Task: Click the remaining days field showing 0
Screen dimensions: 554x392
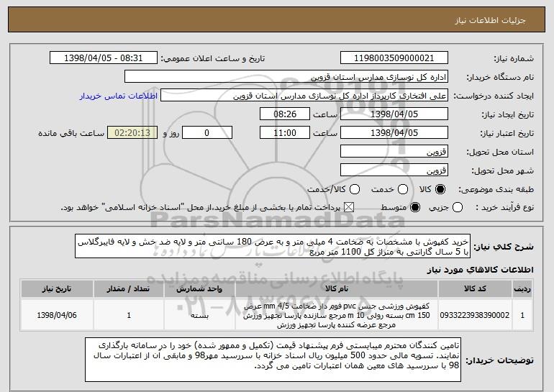Action: [x=207, y=133]
